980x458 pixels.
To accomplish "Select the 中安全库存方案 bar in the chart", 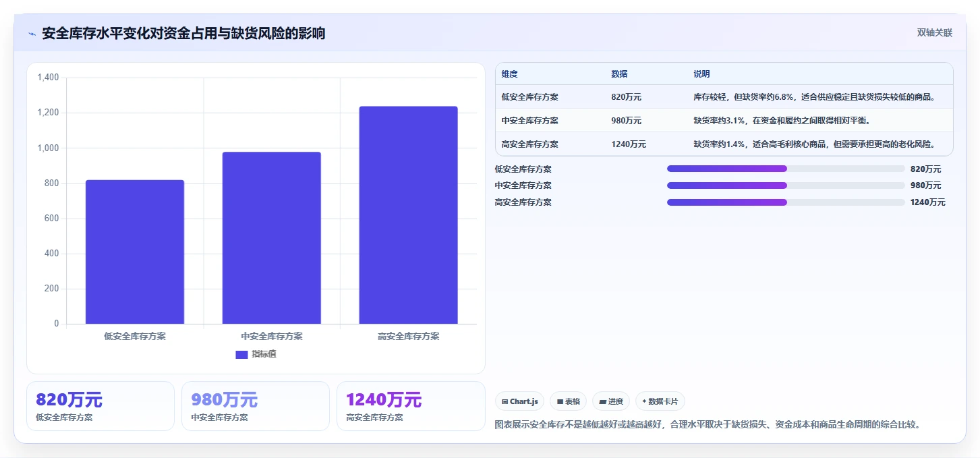I will tap(272, 238).
